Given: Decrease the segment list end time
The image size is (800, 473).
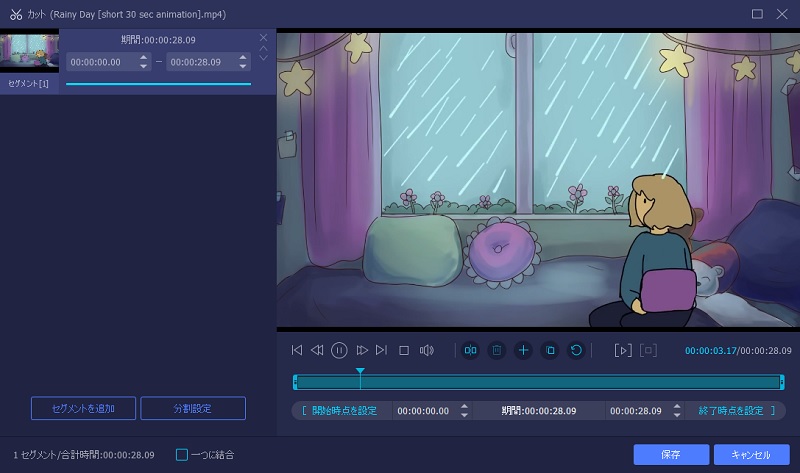Looking at the screenshot, I should [x=243, y=66].
